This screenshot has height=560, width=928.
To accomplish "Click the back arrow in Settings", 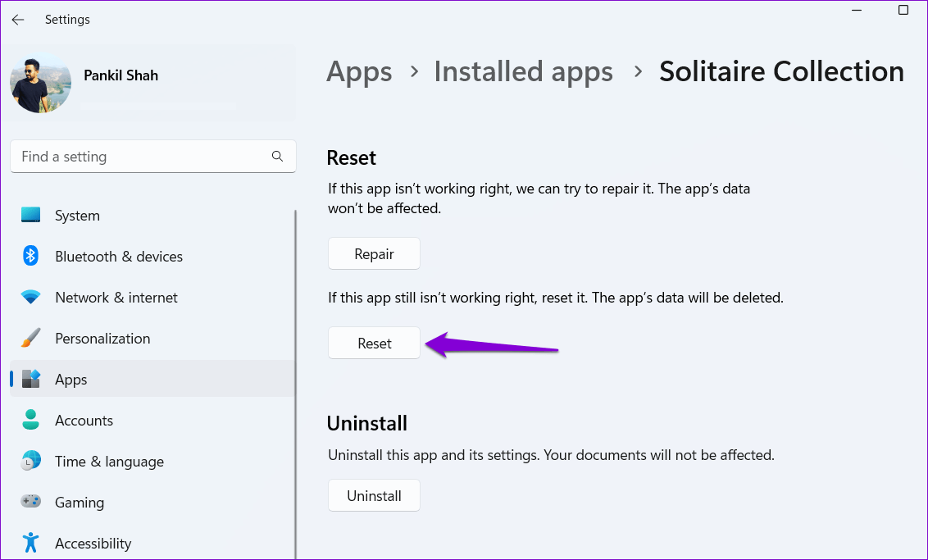I will (18, 20).
